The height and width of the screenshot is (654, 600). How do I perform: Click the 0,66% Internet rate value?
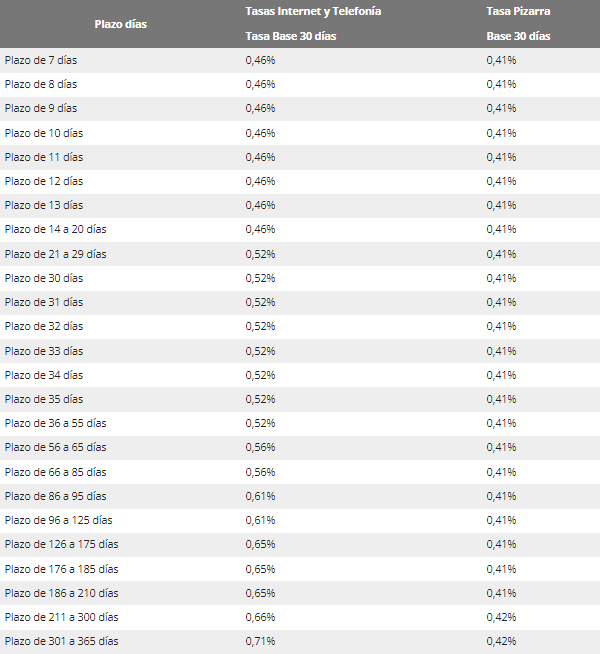point(260,617)
